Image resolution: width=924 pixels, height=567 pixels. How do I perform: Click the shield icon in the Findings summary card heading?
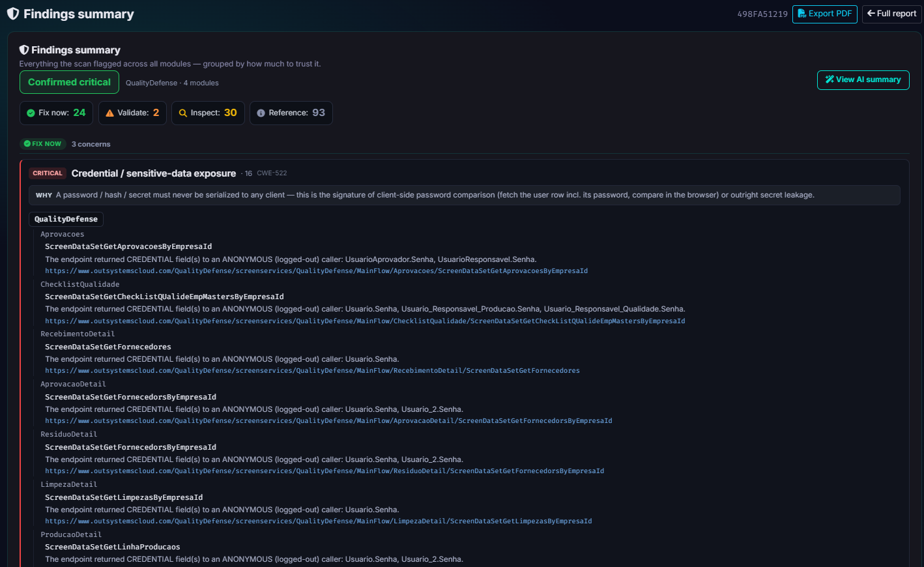coord(24,50)
